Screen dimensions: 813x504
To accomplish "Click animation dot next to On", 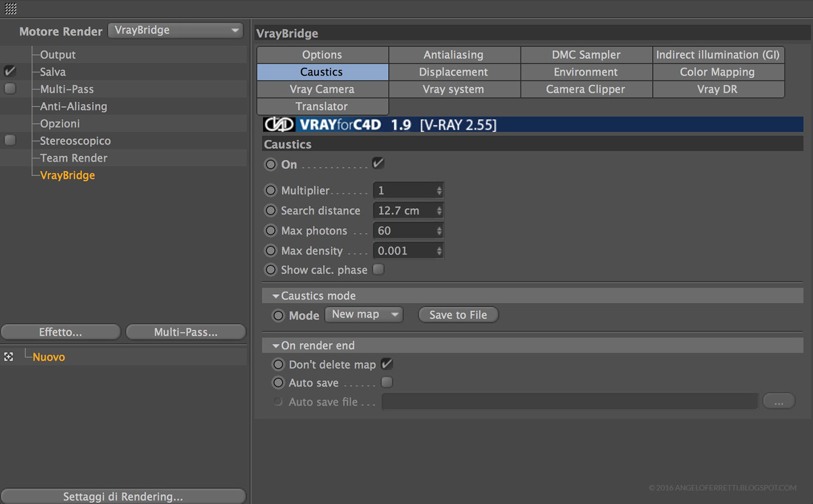I will click(270, 164).
